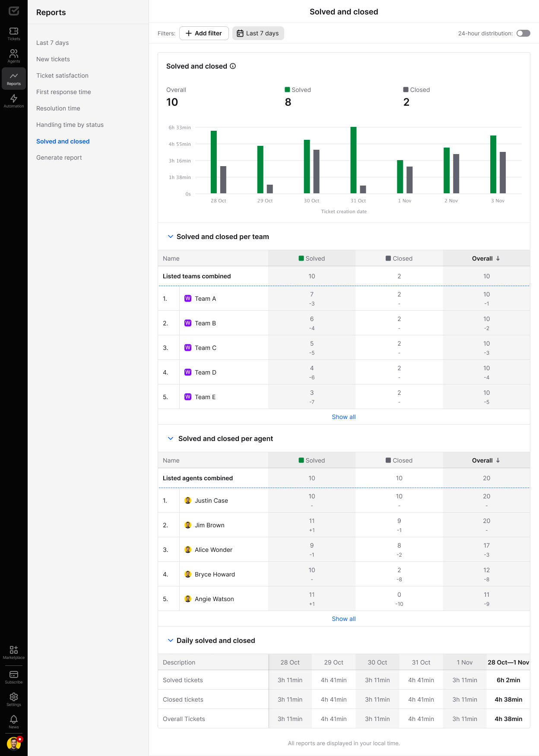Screen dimensions: 539x756
Task: Open the Settings gear icon
Action: pyautogui.click(x=14, y=699)
